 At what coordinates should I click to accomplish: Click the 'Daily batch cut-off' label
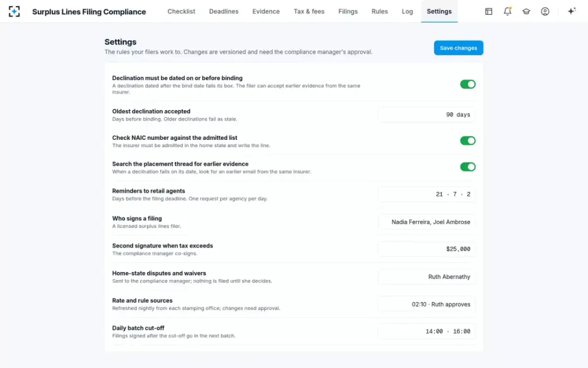[138, 328]
